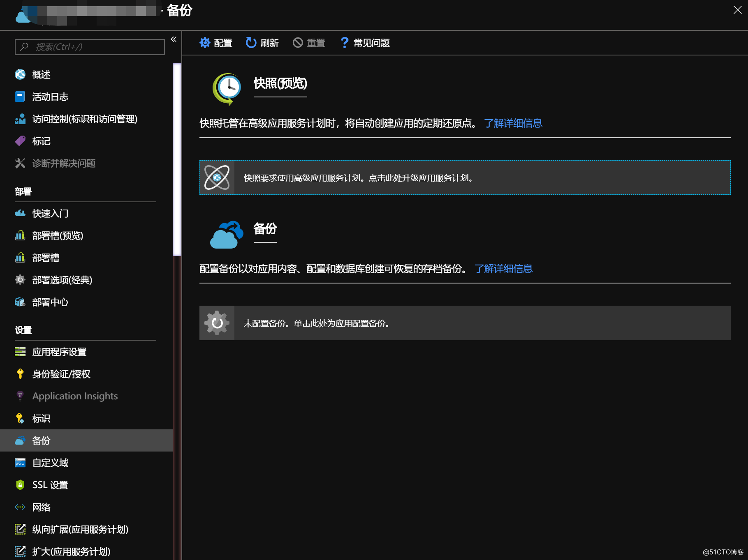This screenshot has width=748, height=560.
Task: Click the 重置 toolbar label
Action: 316,43
